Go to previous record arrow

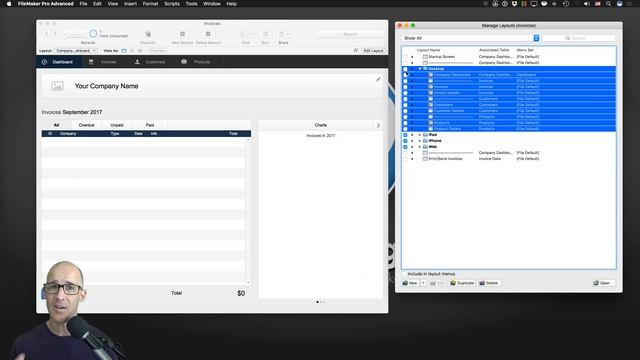47,34
